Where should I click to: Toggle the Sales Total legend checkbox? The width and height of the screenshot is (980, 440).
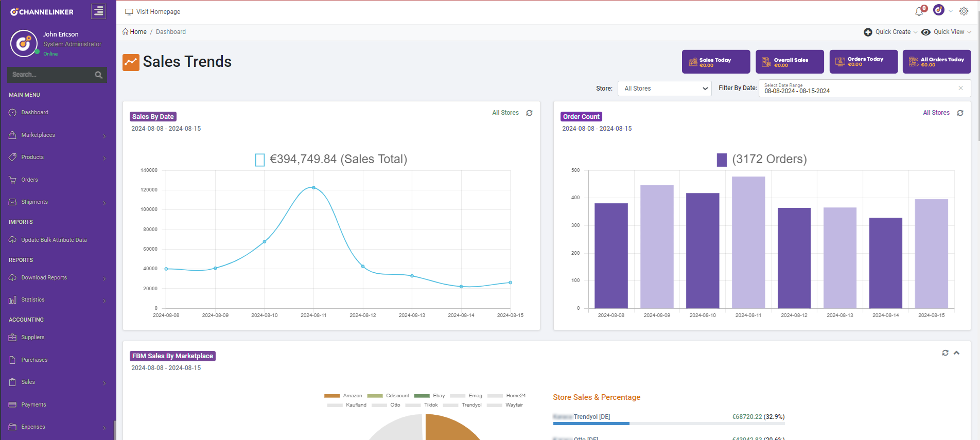[x=260, y=160]
